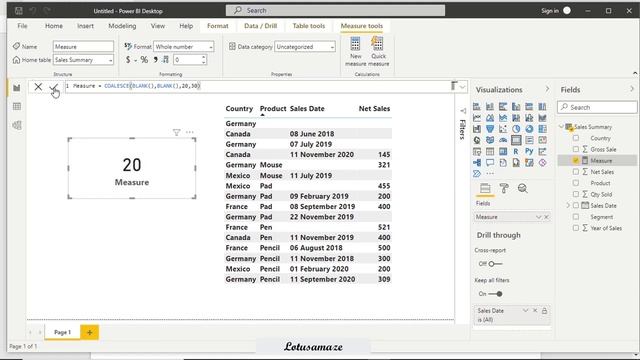This screenshot has height=360, width=640.
Task: Expand the Sales Date hierarchy
Action: [x=568, y=206]
